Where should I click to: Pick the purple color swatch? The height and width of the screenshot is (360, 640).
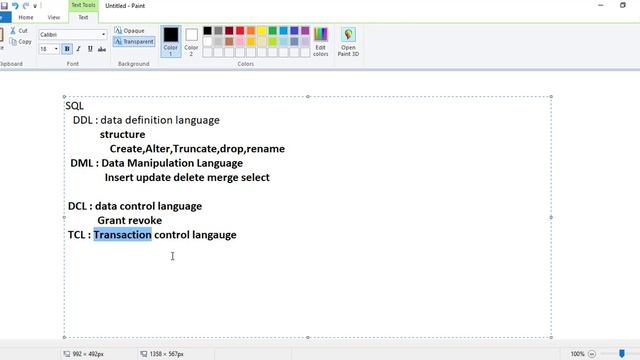305,31
